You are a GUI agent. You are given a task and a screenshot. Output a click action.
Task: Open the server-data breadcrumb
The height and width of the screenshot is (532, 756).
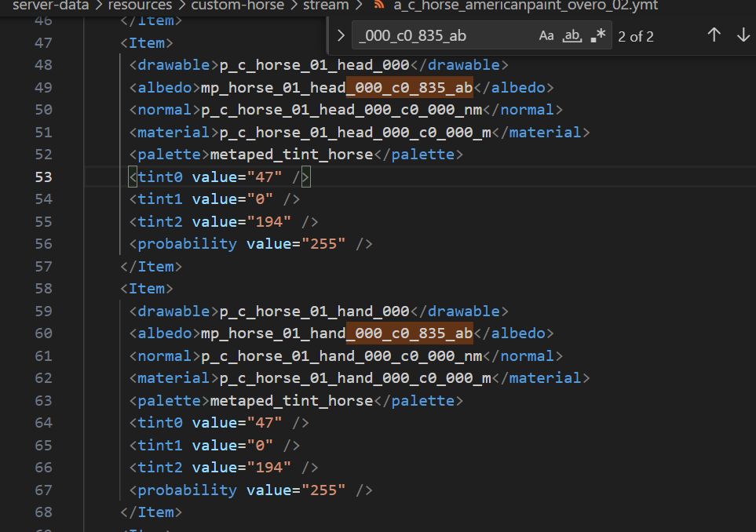[x=50, y=5]
